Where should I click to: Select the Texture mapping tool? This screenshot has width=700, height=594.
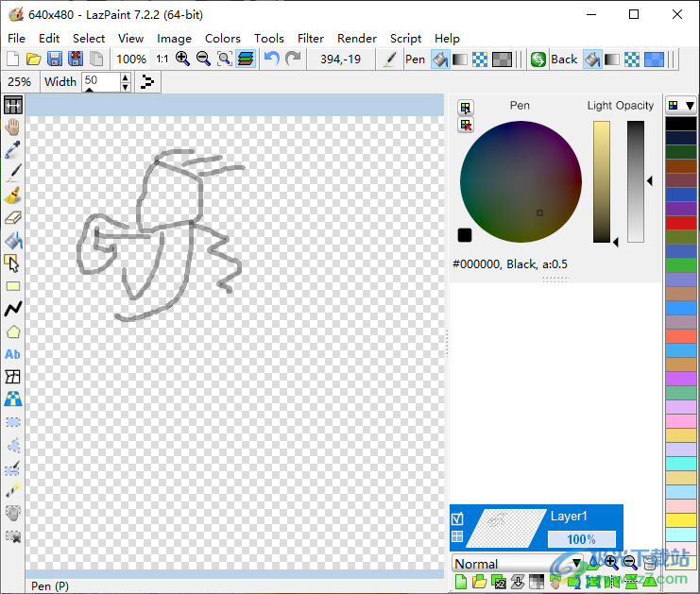click(x=13, y=399)
